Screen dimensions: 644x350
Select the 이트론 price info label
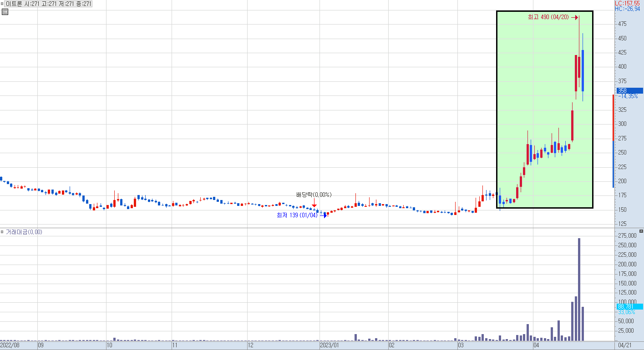pos(49,4)
